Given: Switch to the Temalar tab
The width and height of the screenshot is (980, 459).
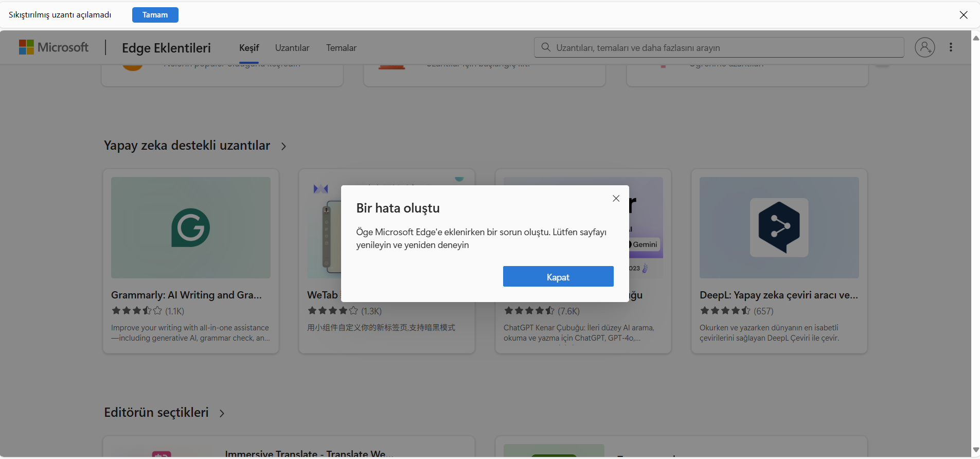Looking at the screenshot, I should 341,48.
